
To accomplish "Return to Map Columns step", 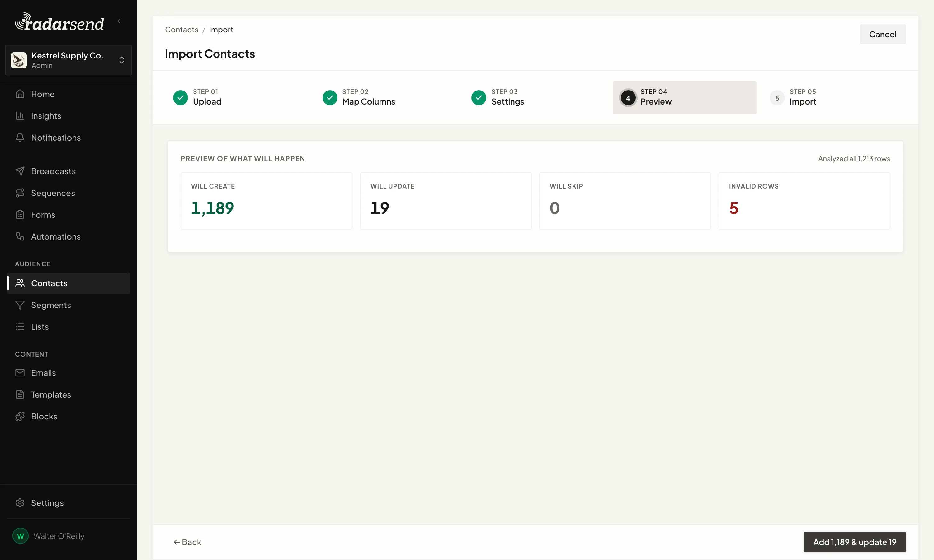I will point(386,98).
